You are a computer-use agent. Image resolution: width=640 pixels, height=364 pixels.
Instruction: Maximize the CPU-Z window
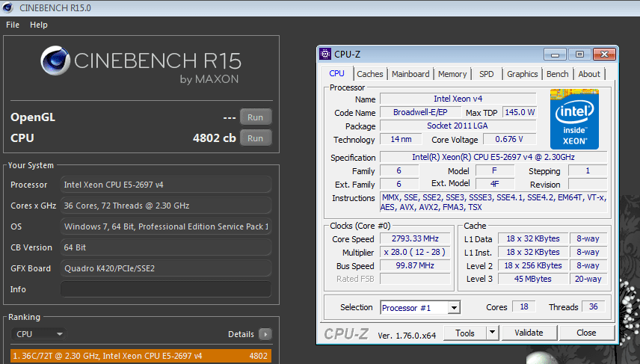579,55
